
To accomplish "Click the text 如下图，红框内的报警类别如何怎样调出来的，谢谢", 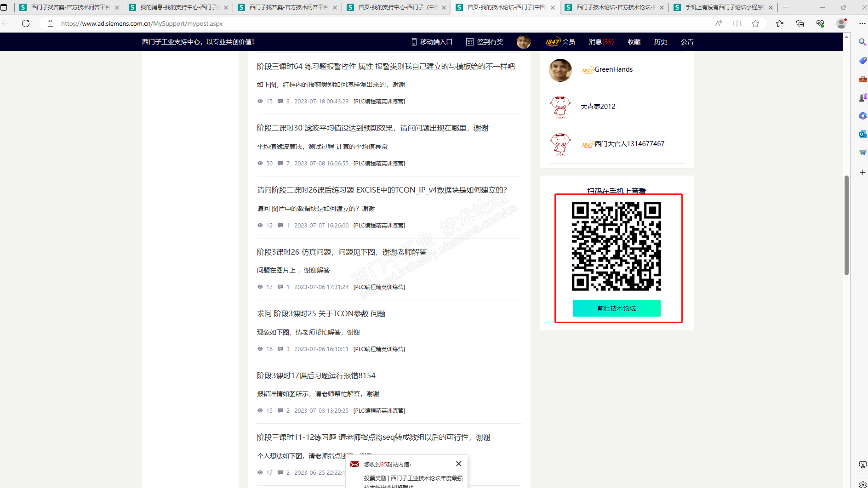I will pos(331,85).
